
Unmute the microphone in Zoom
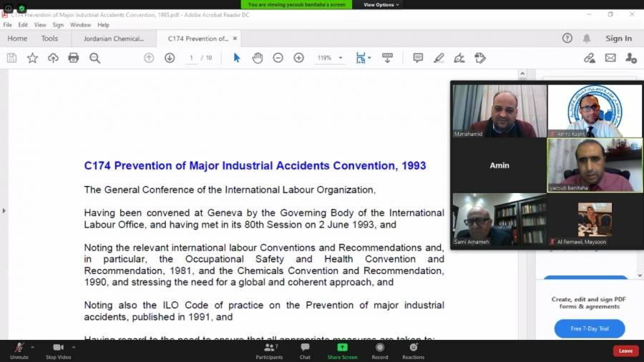[x=19, y=351]
